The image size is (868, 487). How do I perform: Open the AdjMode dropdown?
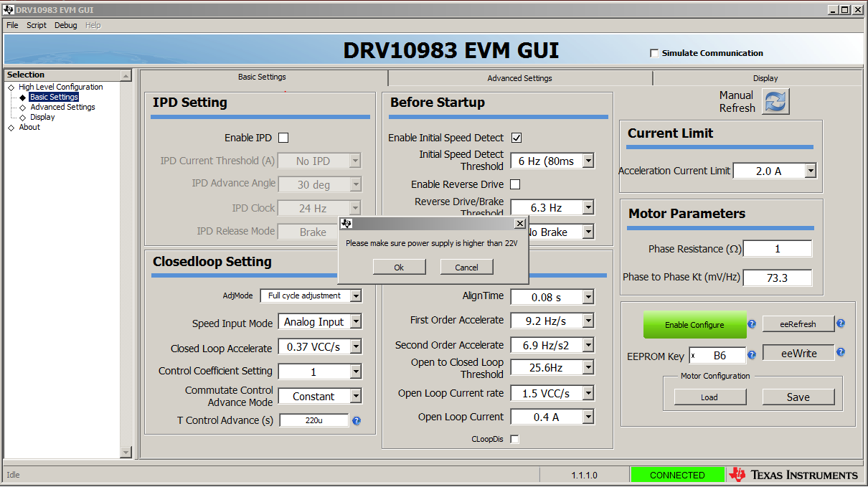356,295
